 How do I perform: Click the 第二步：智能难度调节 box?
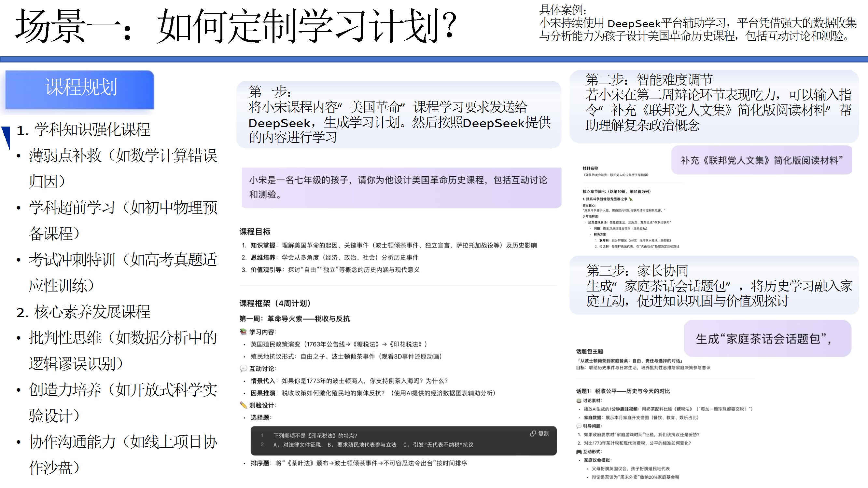pyautogui.click(x=714, y=106)
